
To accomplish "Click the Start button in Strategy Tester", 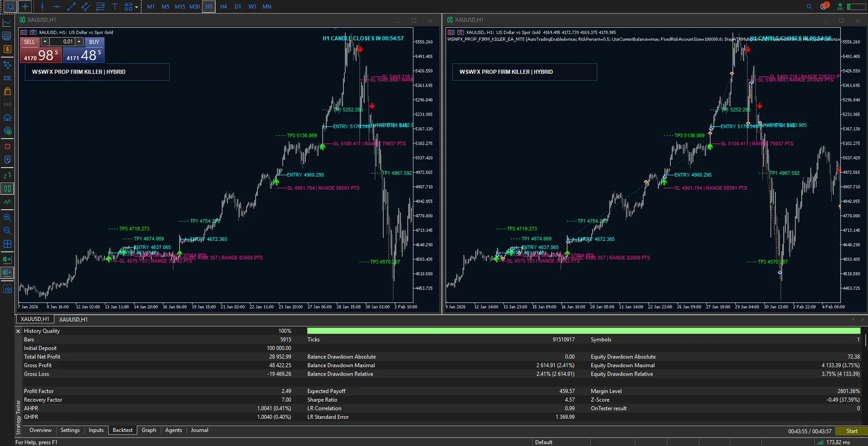I will 852,431.
